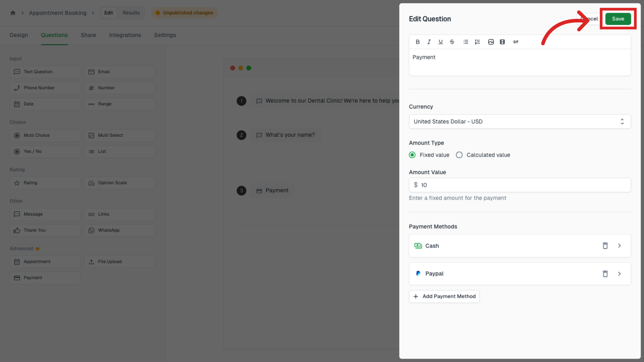Add a Rating question block

(45, 183)
